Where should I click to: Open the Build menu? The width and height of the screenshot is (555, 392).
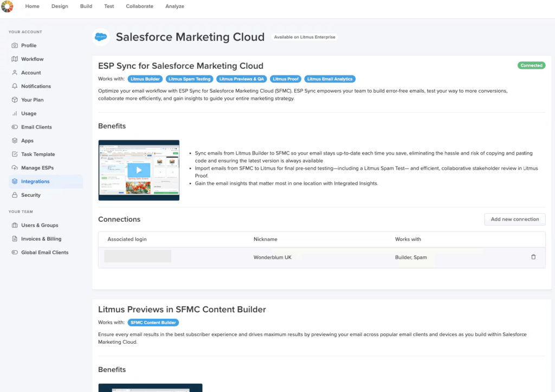[86, 6]
